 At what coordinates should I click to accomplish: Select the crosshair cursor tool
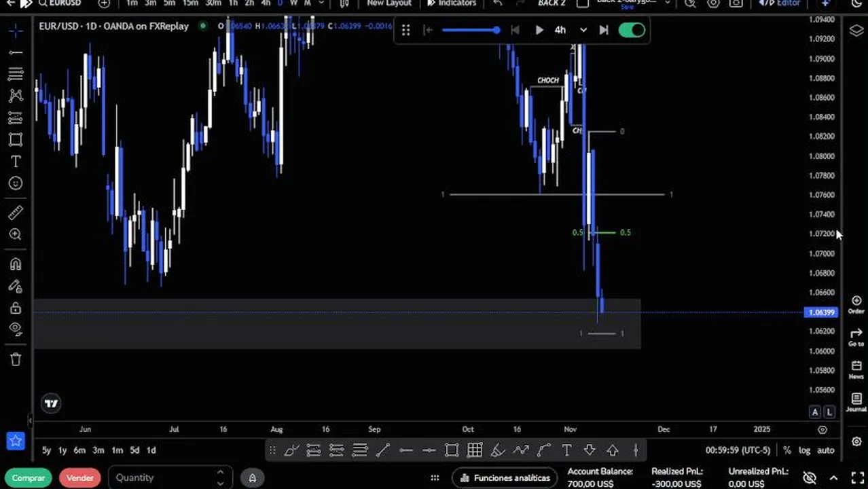pos(16,31)
